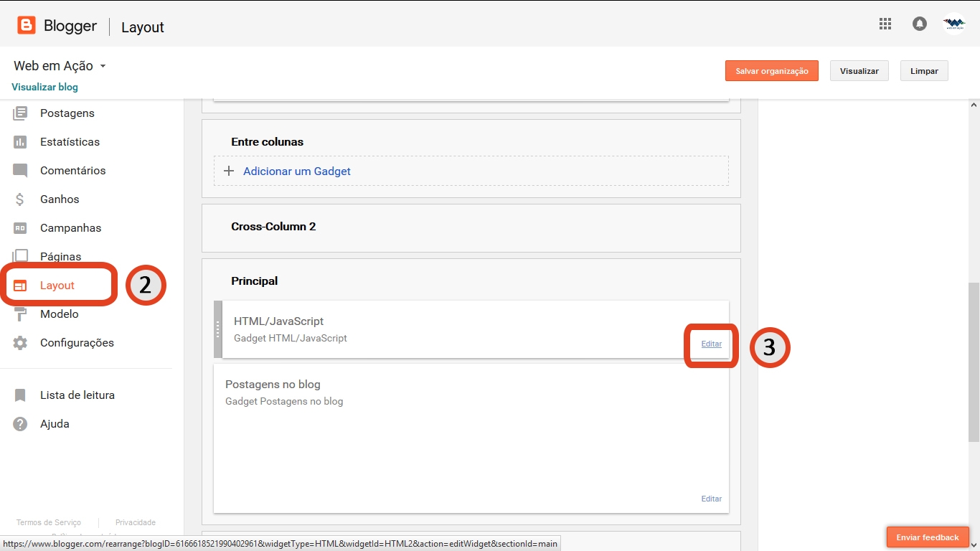Image resolution: width=980 pixels, height=551 pixels.
Task: Click the Campanhas ad icon
Action: point(20,228)
